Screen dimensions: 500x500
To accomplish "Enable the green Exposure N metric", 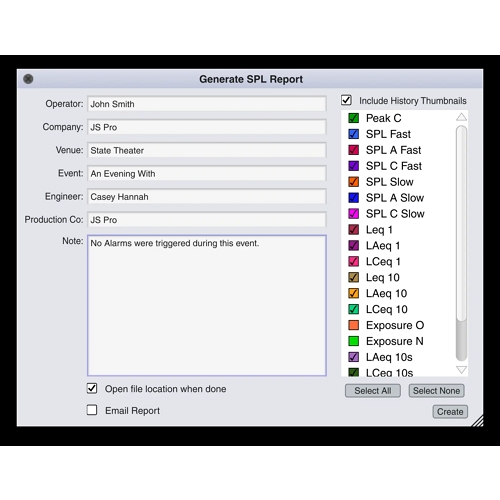I will click(x=353, y=341).
